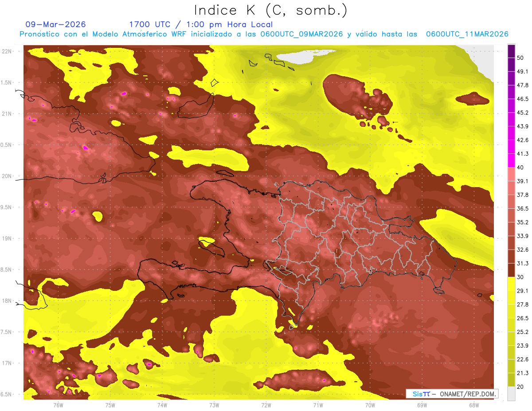Click the latitude label '19N'
The width and height of the screenshot is (532, 411).
[x=7, y=239]
